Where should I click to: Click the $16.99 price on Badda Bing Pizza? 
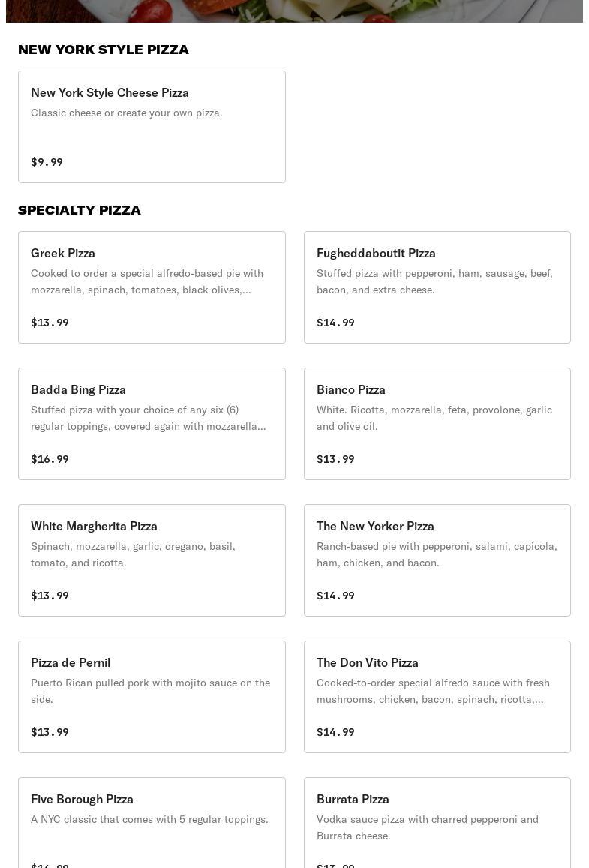(50, 459)
